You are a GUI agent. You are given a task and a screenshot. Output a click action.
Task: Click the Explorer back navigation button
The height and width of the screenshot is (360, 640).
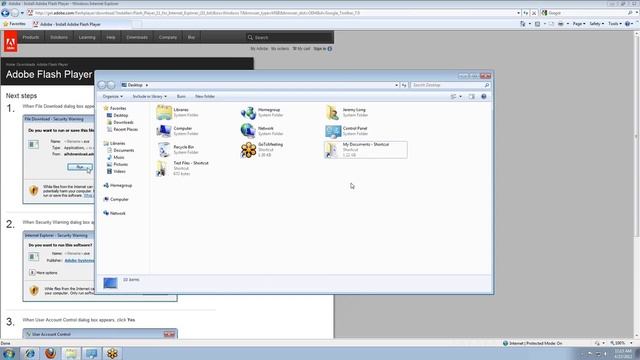102,85
